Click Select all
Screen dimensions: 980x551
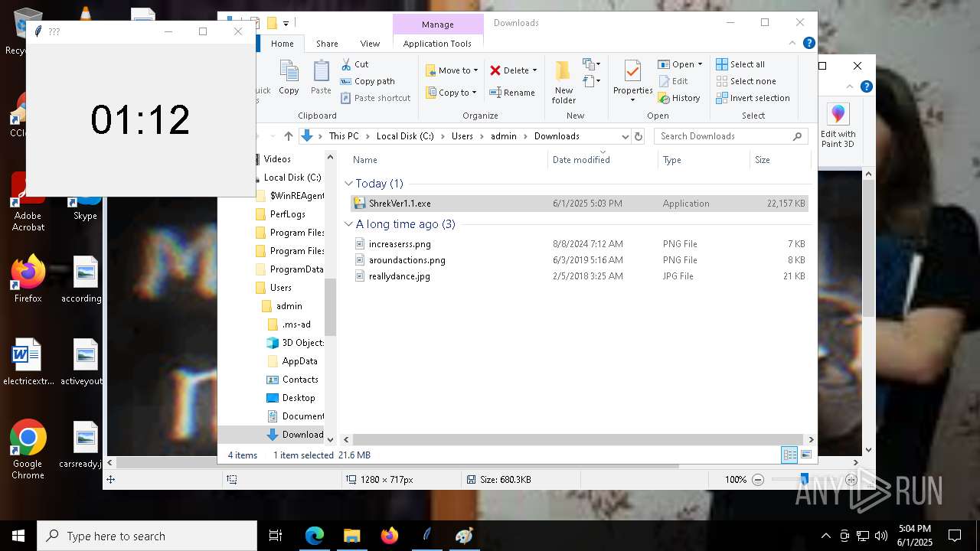pyautogui.click(x=740, y=64)
